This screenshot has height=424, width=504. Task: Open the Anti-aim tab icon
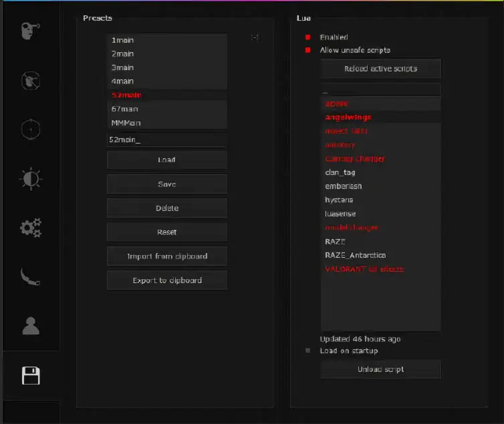[31, 81]
